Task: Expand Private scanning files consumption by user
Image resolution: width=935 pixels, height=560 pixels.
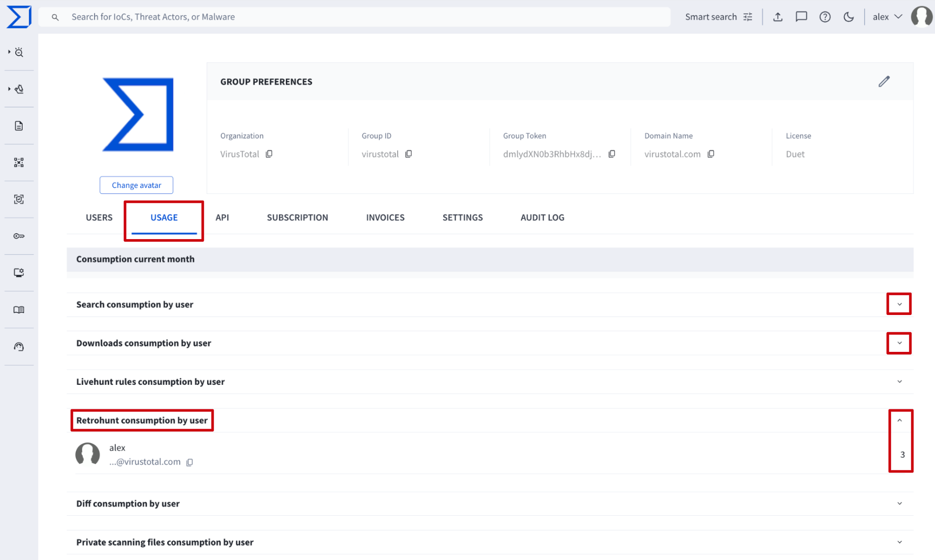Action: [x=899, y=542]
